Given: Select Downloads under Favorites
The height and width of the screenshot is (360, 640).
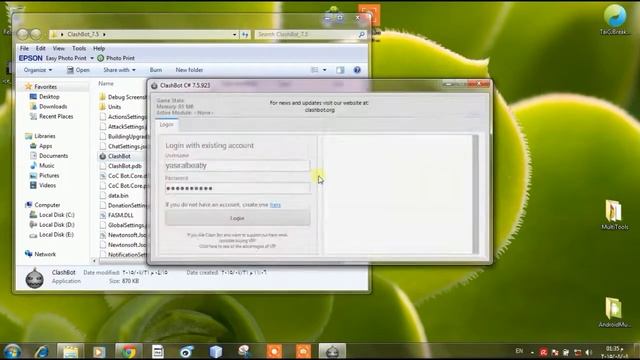Looking at the screenshot, I should 53,107.
